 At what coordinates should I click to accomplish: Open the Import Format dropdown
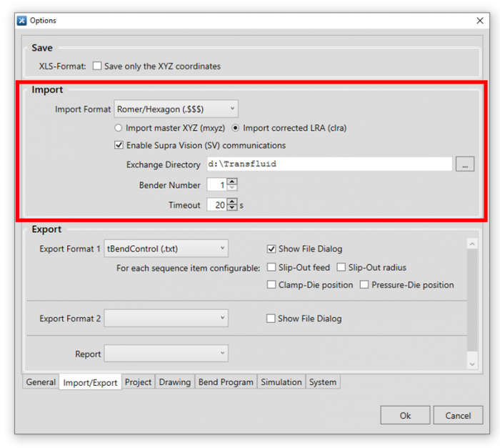(x=176, y=109)
